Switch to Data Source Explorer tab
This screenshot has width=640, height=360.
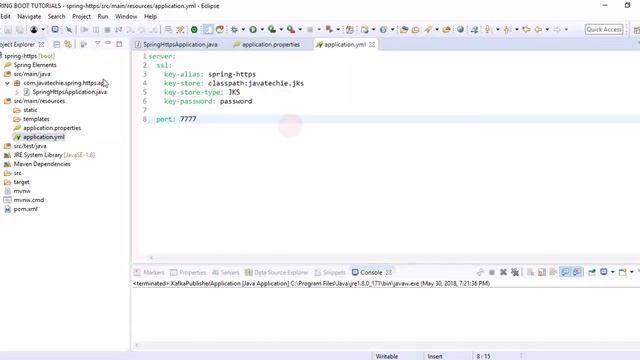click(276, 272)
